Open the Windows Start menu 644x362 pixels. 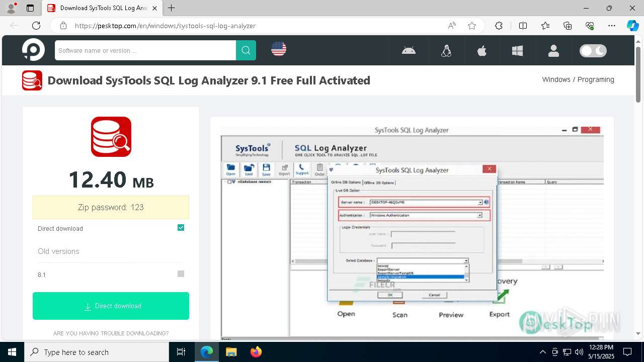pos(12,352)
